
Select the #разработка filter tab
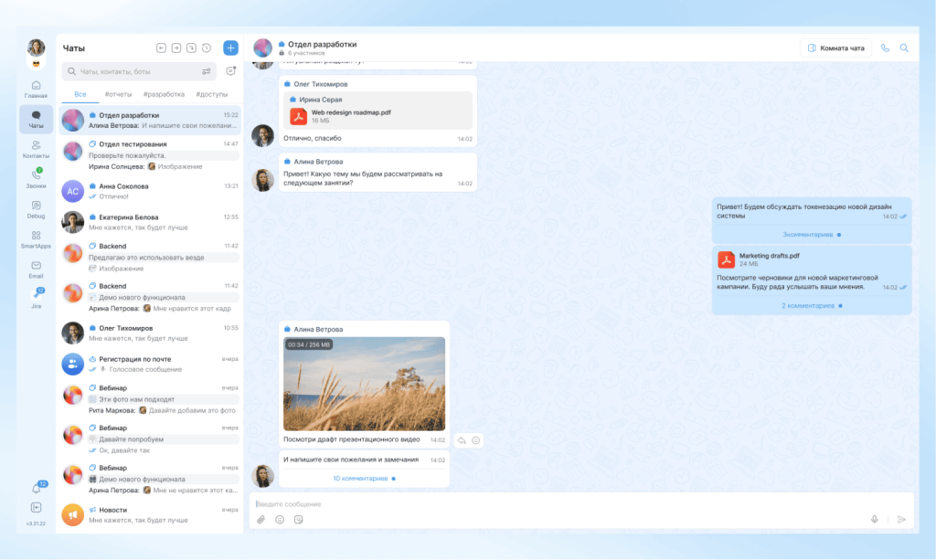(x=164, y=94)
